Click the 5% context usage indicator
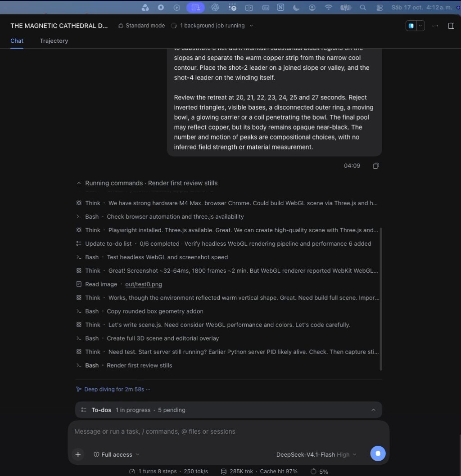The height and width of the screenshot is (476, 461). (319, 472)
